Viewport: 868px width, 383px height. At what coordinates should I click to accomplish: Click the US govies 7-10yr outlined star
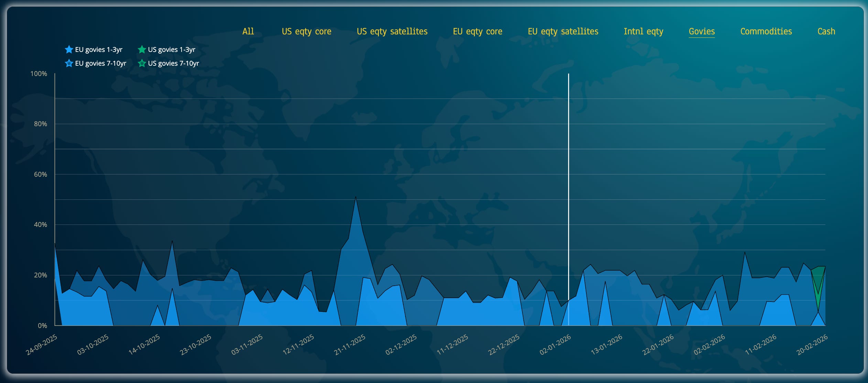[142, 63]
